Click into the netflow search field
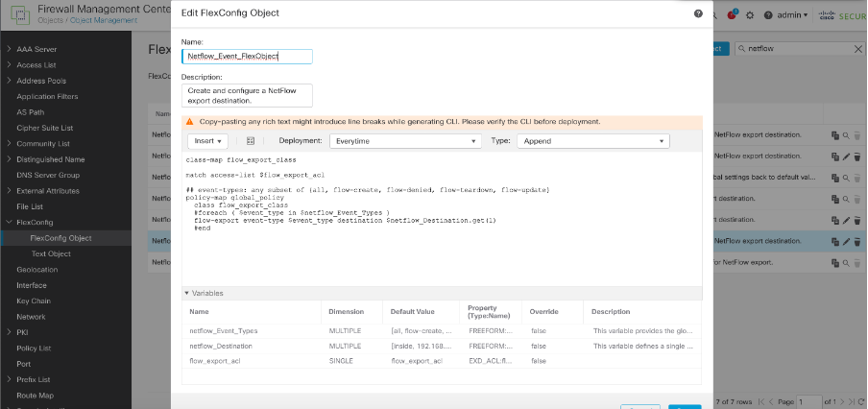Image resolution: width=868 pixels, height=409 pixels. tap(799, 49)
